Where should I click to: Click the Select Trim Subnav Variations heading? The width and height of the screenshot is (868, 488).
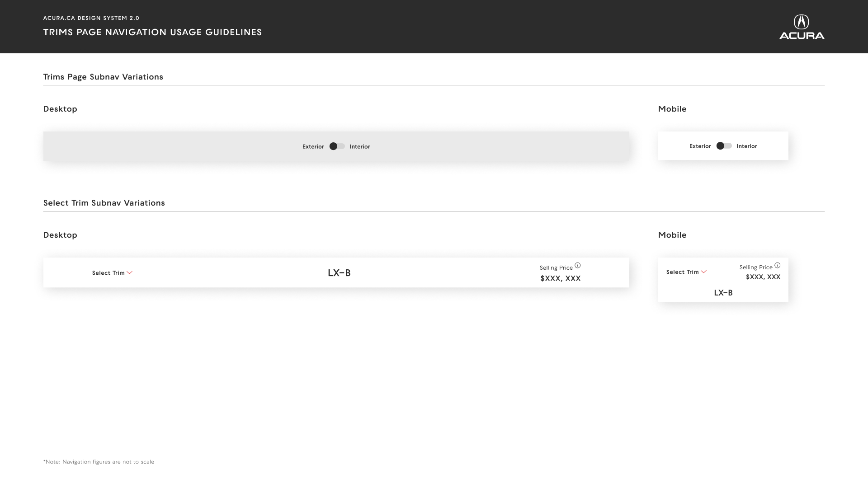104,203
